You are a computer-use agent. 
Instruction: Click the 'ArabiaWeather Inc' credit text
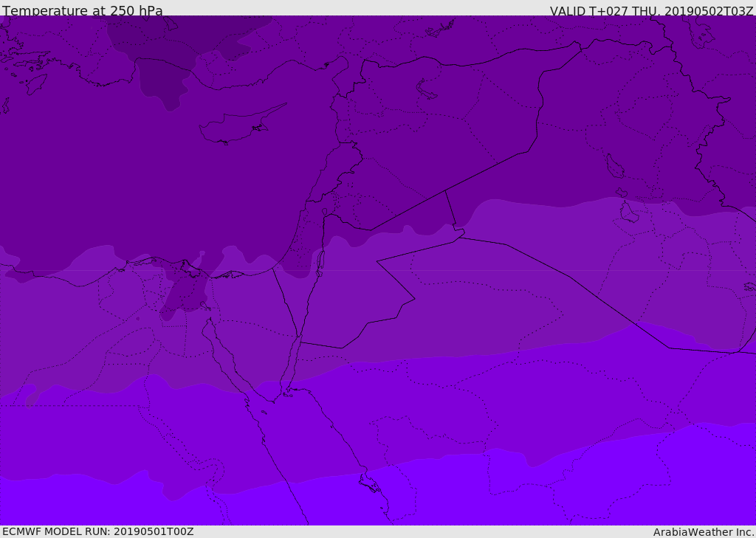(x=704, y=532)
